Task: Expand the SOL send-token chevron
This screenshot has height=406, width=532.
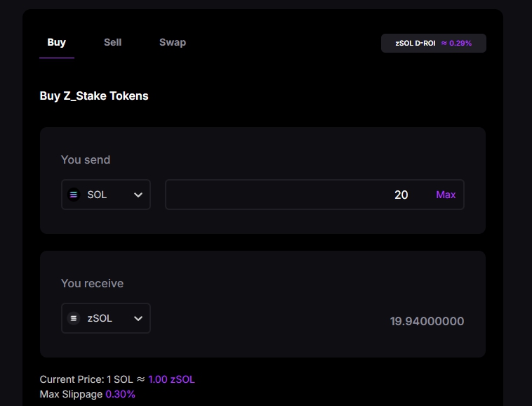Action: (x=138, y=195)
